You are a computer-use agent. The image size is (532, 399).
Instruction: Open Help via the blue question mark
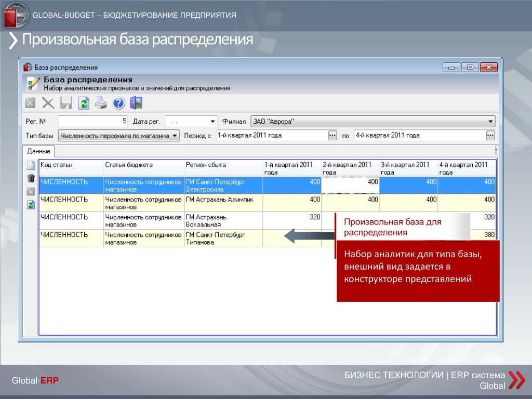pyautogui.click(x=119, y=103)
